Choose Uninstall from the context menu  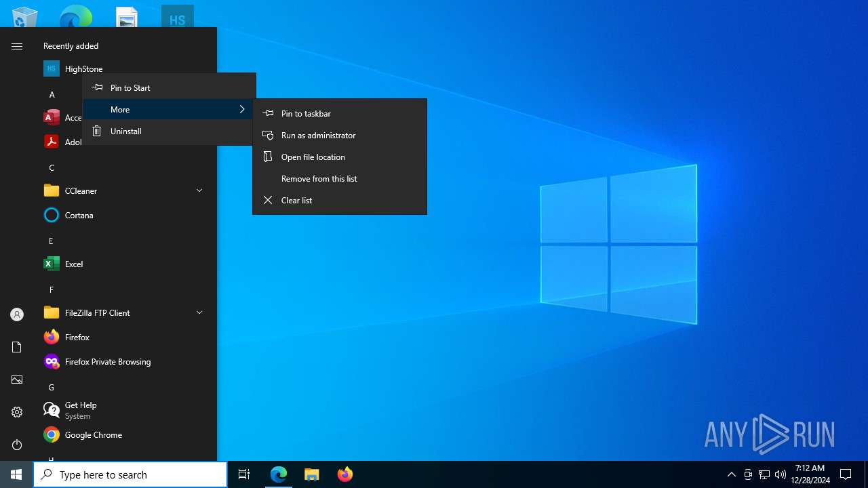click(169, 131)
